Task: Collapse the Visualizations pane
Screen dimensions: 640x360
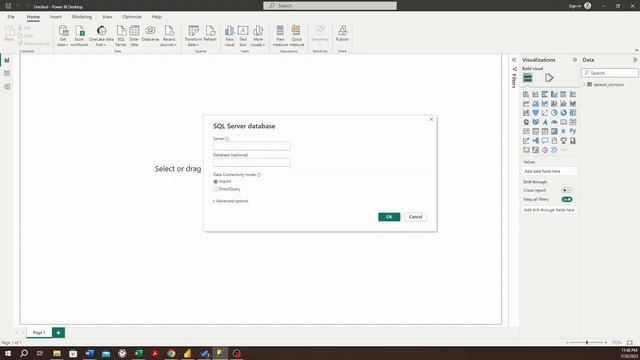Action: click(x=575, y=60)
